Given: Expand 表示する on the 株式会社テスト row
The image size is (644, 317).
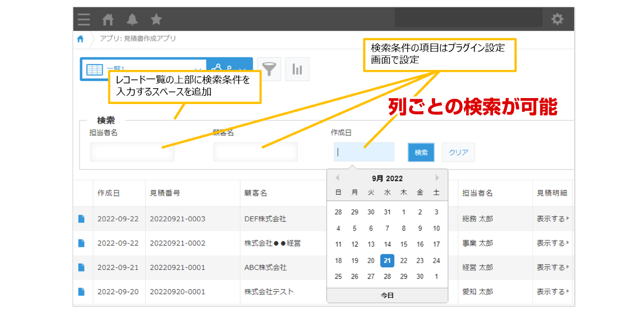Looking at the screenshot, I should pyautogui.click(x=550, y=292).
